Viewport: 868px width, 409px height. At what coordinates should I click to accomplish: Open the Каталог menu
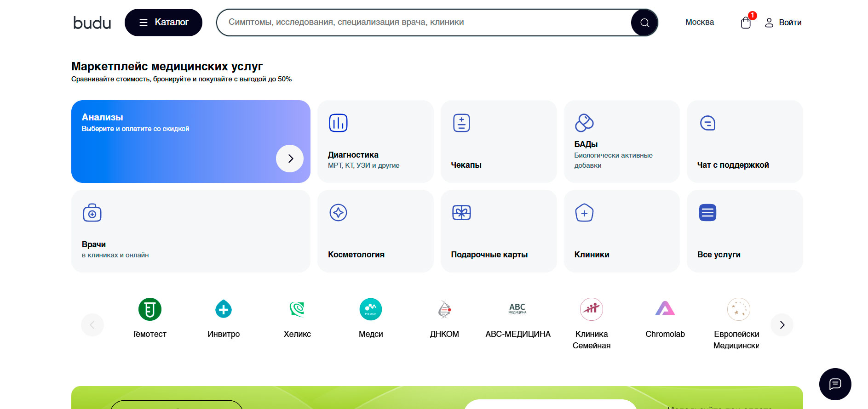[163, 23]
